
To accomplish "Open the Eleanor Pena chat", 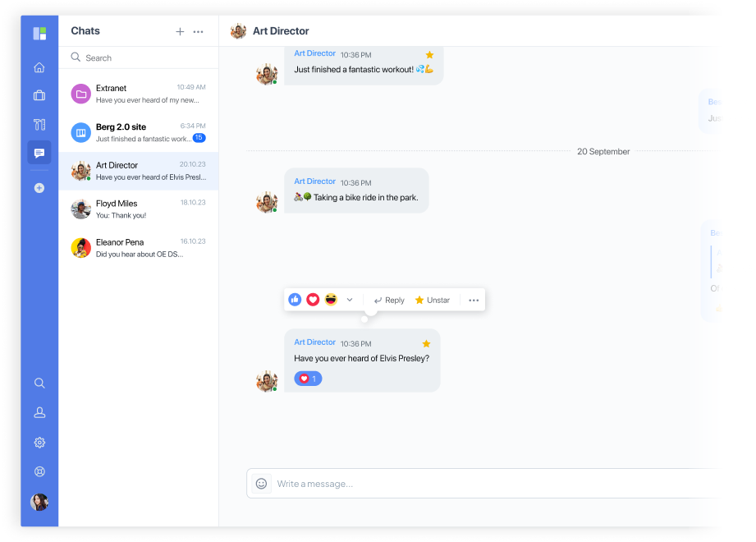I will [138, 248].
